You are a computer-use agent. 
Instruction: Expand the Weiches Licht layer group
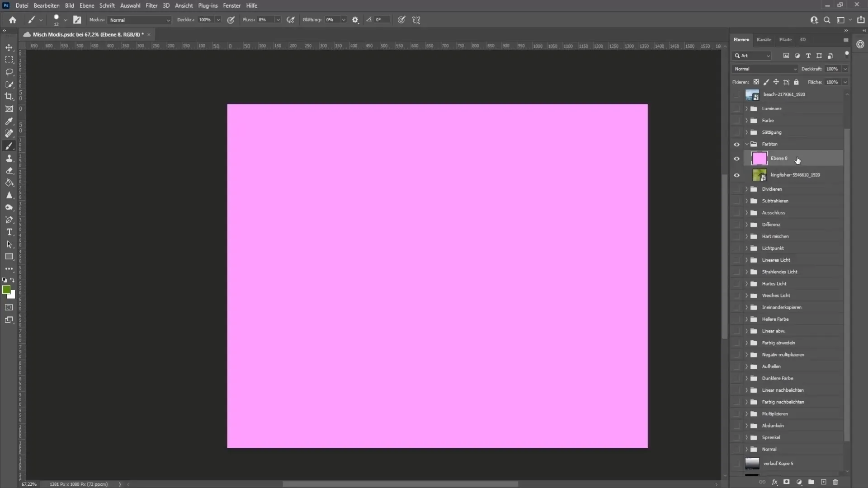tap(747, 295)
